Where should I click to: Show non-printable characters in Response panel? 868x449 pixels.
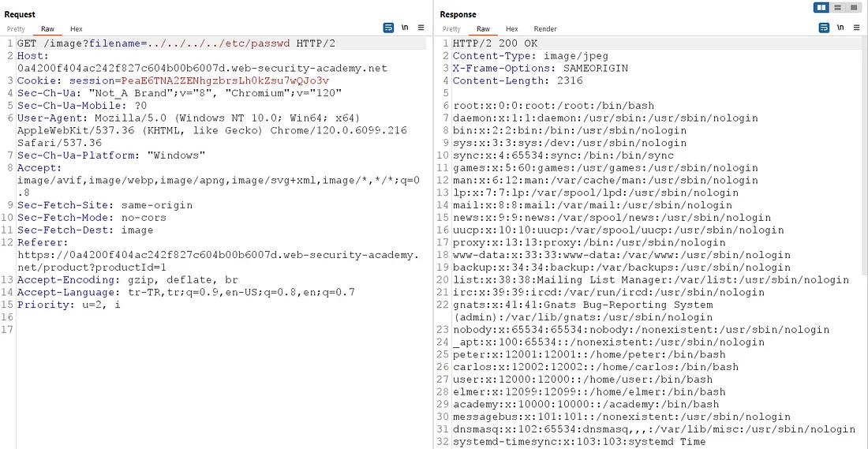840,28
